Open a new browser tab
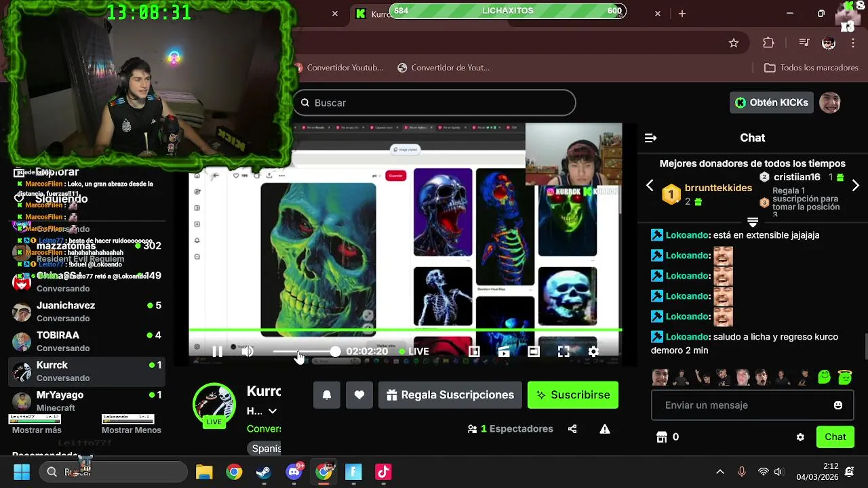 coord(682,14)
